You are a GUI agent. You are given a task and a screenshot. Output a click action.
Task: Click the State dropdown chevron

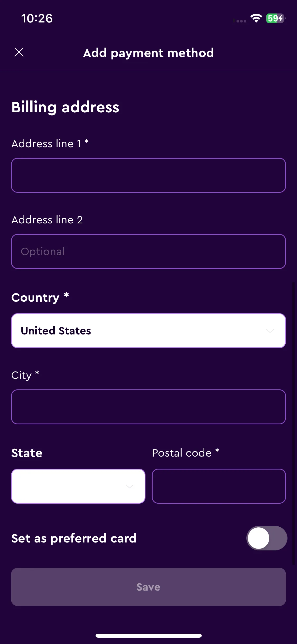pos(130,486)
